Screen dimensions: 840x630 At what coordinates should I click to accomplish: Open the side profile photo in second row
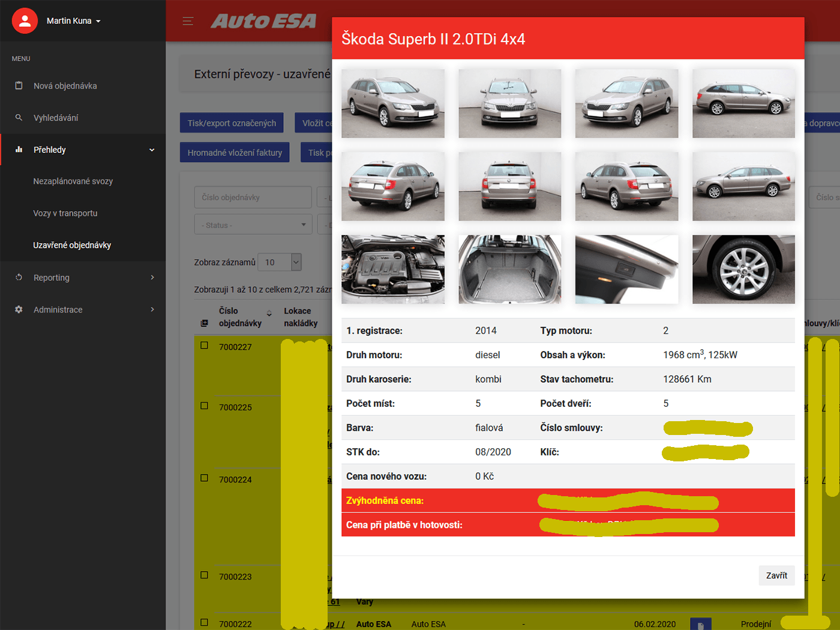point(744,186)
